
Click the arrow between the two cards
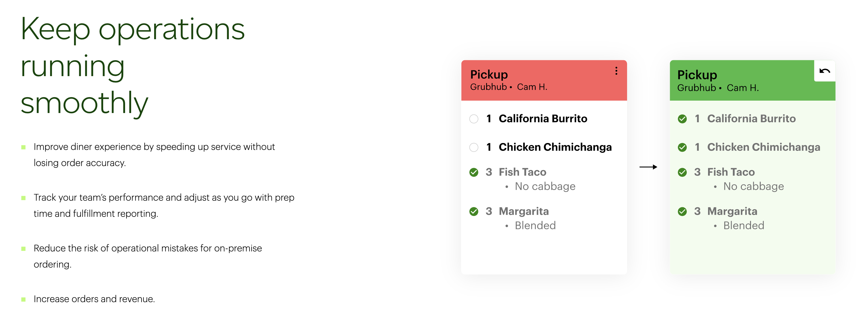coord(648,167)
